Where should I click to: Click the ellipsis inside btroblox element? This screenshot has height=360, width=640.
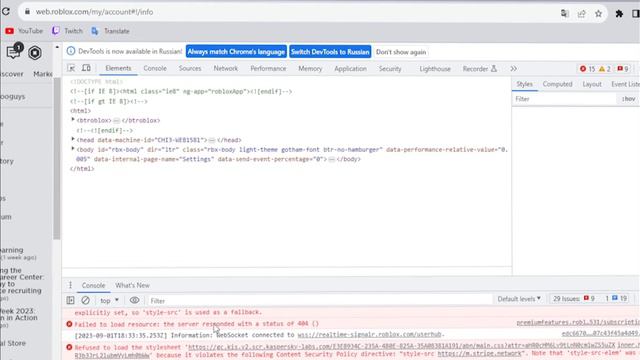pyautogui.click(x=116, y=121)
